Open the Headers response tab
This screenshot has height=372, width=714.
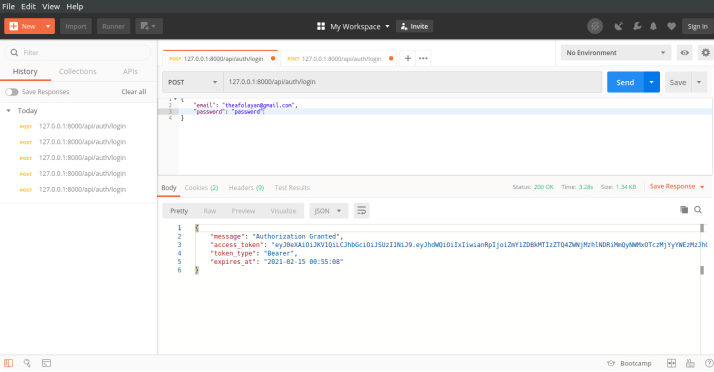(x=246, y=188)
